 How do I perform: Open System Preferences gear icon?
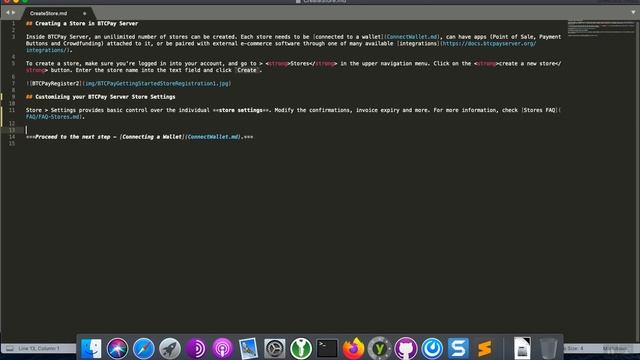point(275,349)
